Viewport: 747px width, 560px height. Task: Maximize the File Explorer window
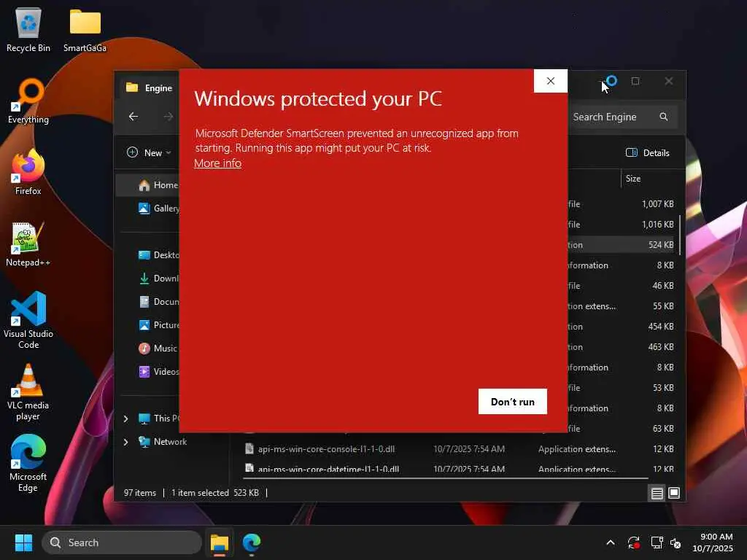(635, 81)
